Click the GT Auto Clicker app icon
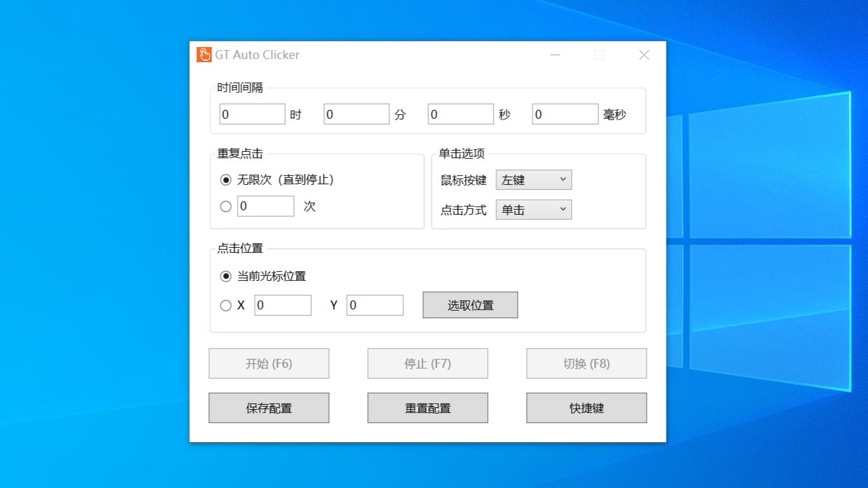 (x=203, y=55)
